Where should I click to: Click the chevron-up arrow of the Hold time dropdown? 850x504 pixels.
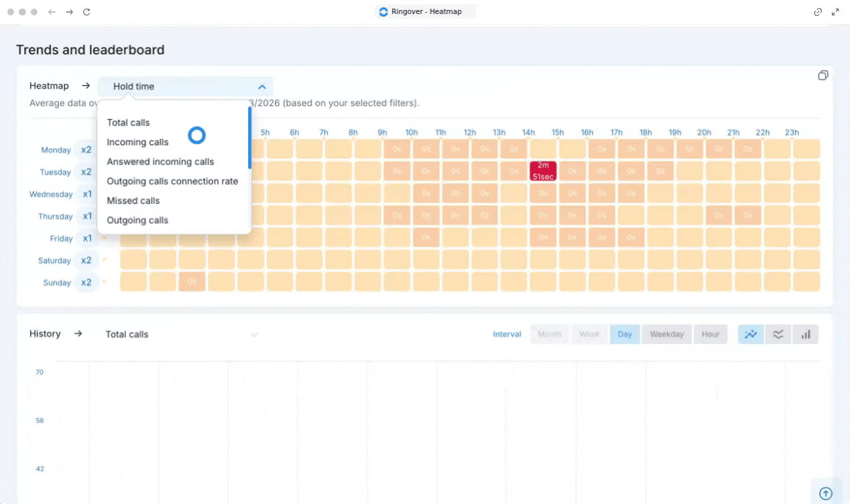(x=262, y=87)
